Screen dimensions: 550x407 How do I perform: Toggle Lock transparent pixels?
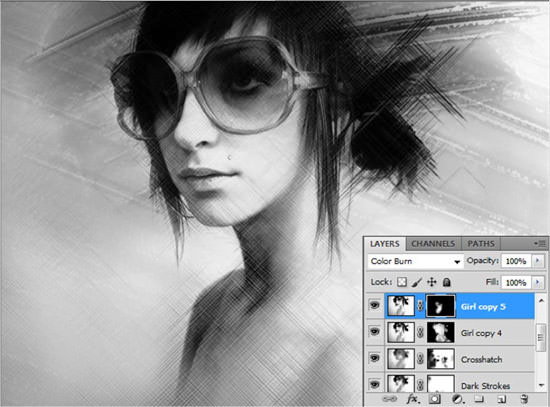402,282
